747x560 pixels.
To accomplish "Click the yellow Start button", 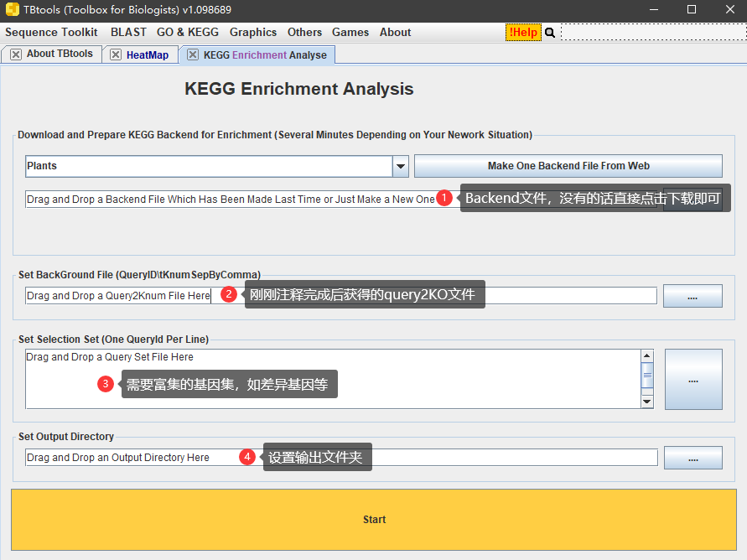I will point(374,520).
